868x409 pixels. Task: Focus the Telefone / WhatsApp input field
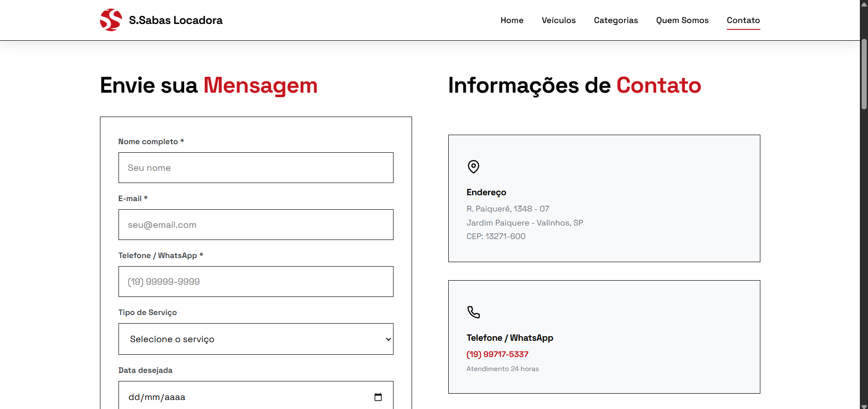click(x=256, y=282)
